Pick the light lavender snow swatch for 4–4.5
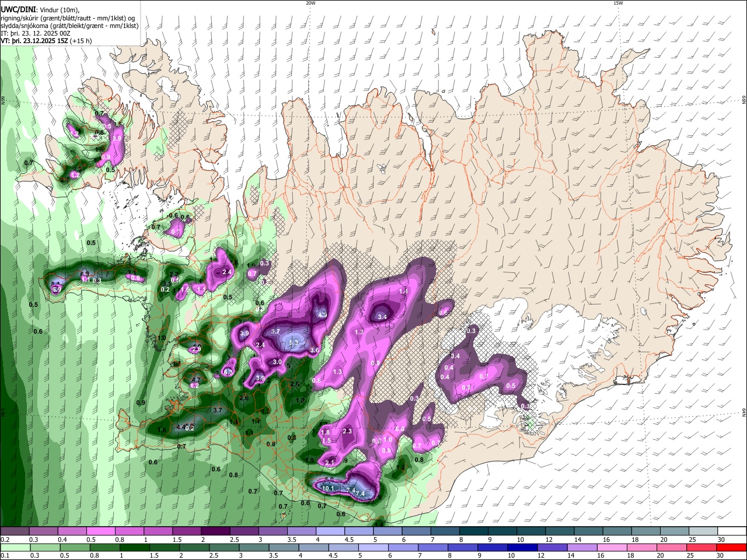This screenshot has height=560, width=747. [x=330, y=531]
